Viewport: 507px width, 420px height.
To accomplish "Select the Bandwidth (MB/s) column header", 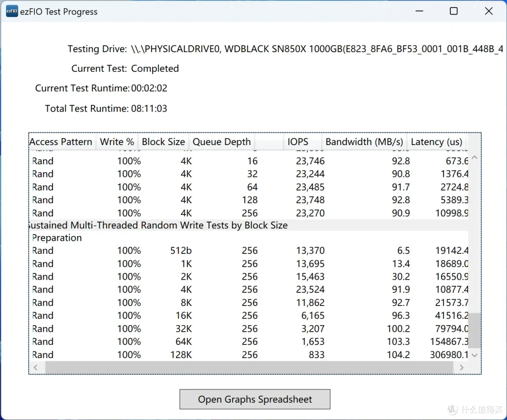I will click(364, 141).
